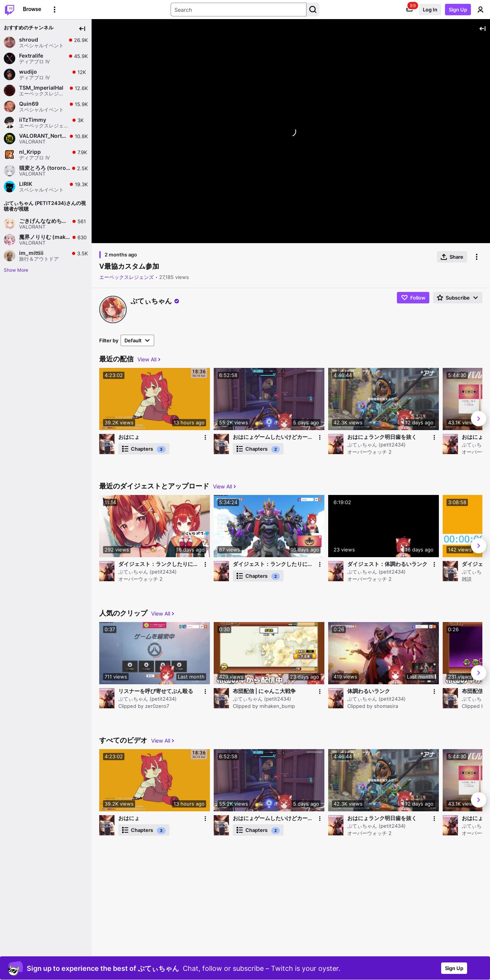Expand Chapters 2 under 5:34:24 ダイジェスト video
The height and width of the screenshot is (980, 490).
click(258, 576)
